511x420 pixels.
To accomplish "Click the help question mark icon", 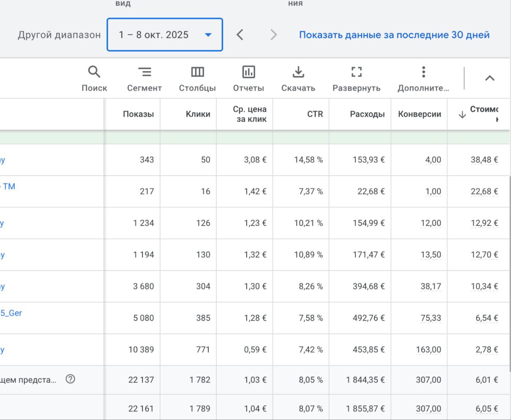I will coord(70,379).
